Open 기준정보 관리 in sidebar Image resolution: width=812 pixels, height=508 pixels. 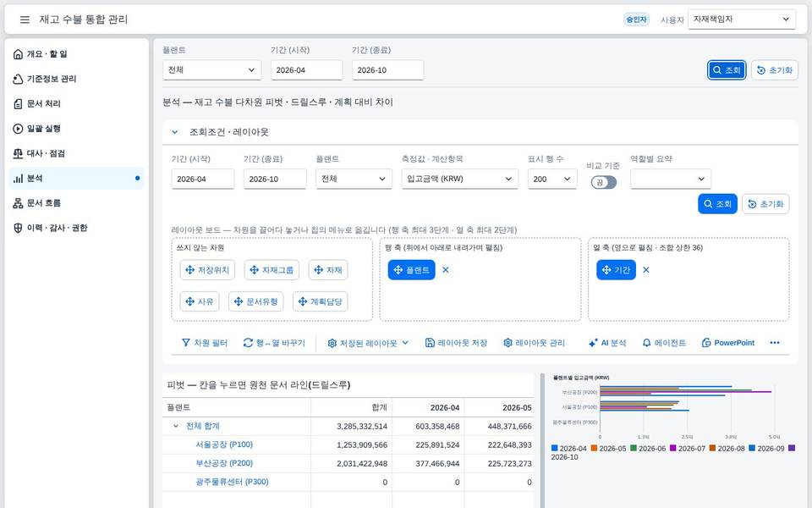click(77, 79)
